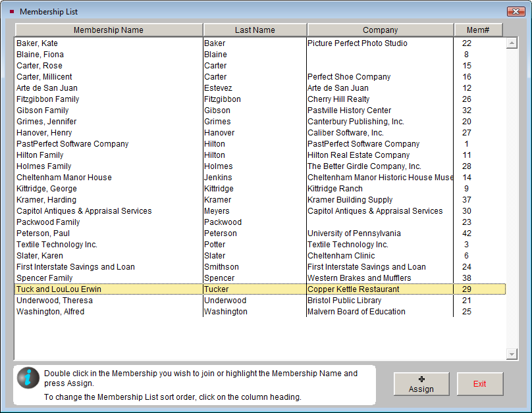This screenshot has width=532, height=413.
Task: Sort by Membership Name column heading
Action: tap(109, 30)
